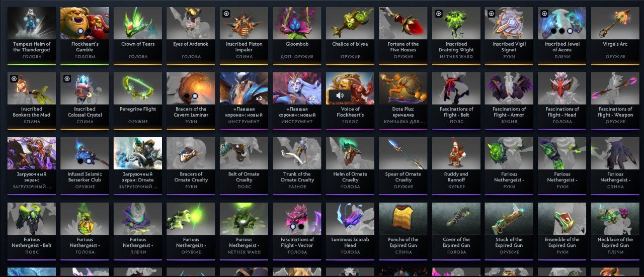Select the Luminous Scarab Head item
Image resolution: width=644 pixels, height=277 pixels.
350,231
